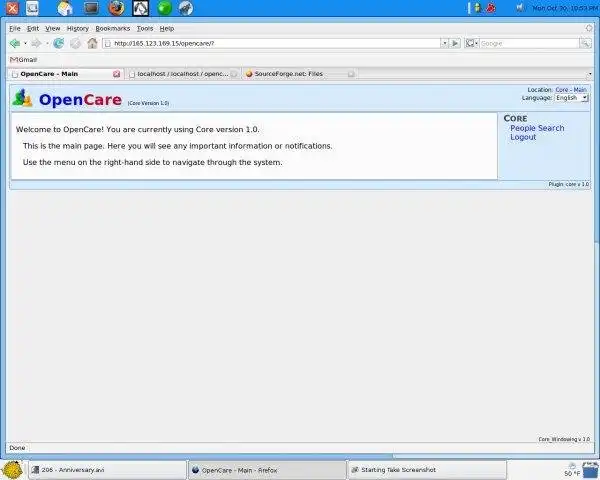Open the list-all-tabs dropdown arrow
The image size is (600, 480).
[x=590, y=74]
